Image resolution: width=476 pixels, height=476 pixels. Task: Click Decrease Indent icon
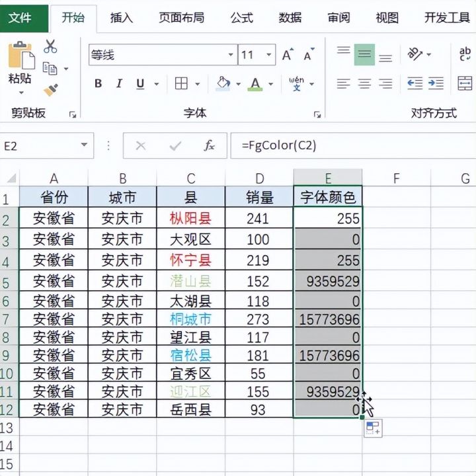[x=415, y=83]
